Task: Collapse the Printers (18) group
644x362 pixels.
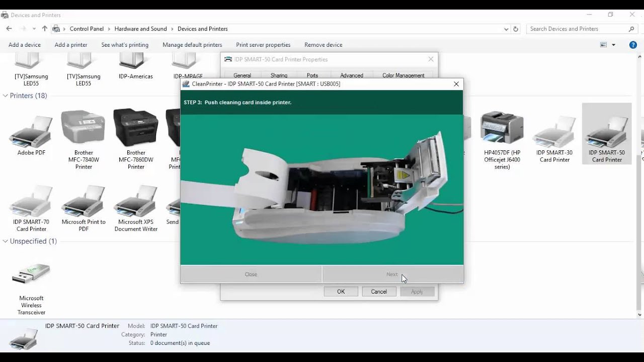Action: point(6,96)
